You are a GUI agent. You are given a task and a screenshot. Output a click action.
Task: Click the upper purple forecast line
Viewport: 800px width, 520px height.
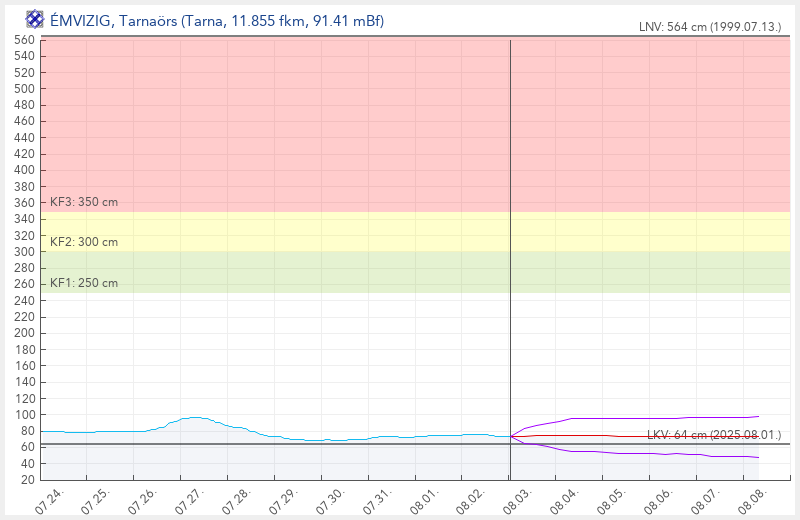click(x=635, y=418)
